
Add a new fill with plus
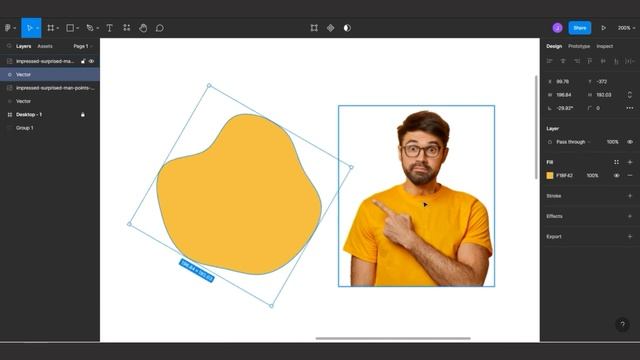click(x=630, y=162)
